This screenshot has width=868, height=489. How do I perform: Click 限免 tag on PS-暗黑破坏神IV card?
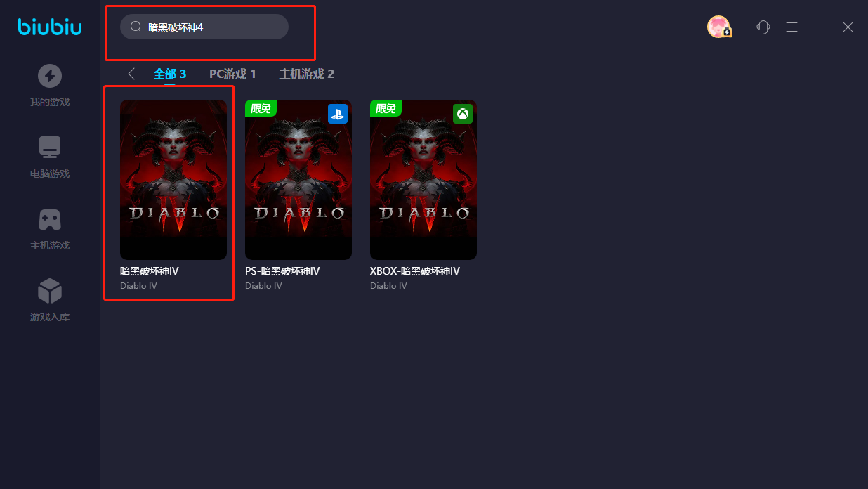(x=261, y=108)
